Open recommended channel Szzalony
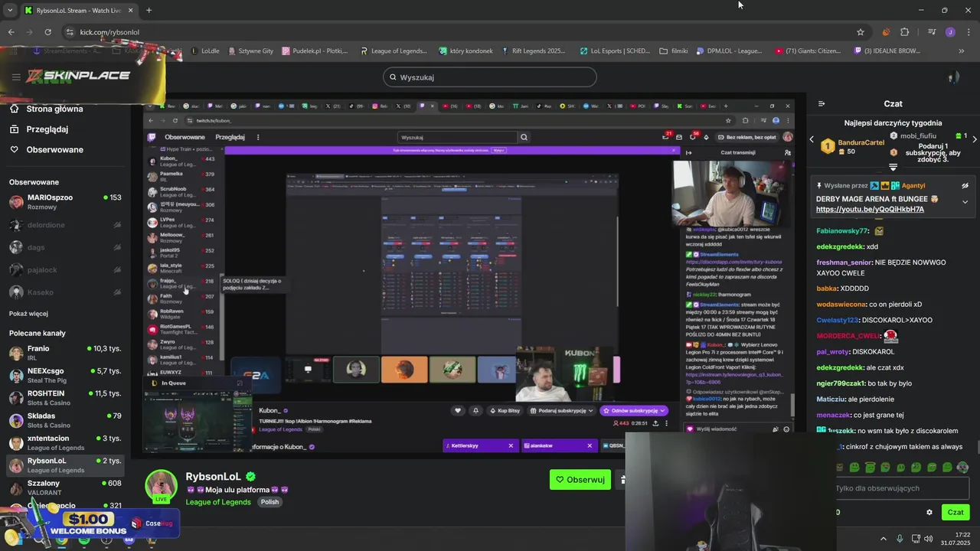Image resolution: width=980 pixels, height=551 pixels. (x=65, y=487)
